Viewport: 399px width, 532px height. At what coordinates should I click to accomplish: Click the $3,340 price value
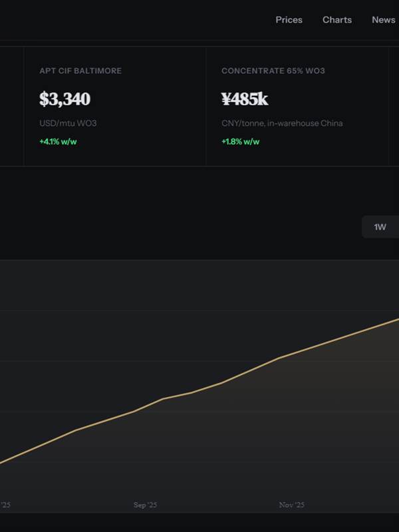pos(65,99)
